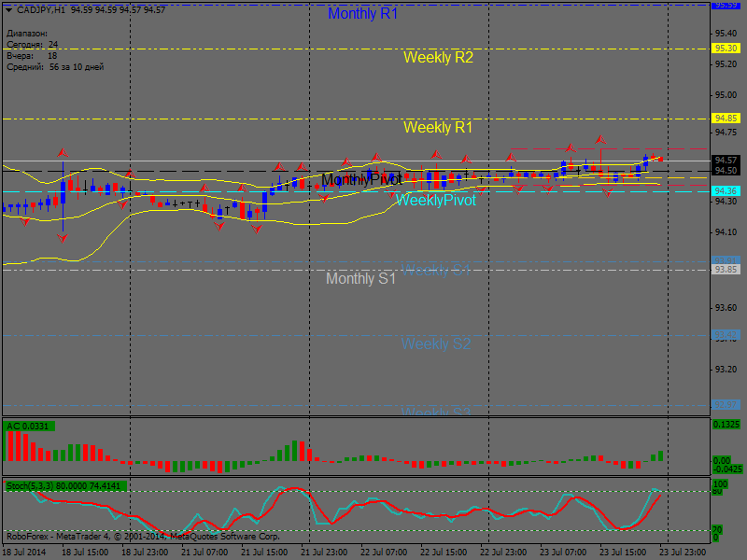
Task: Click the Weekly S3 label
Action: (x=436, y=411)
